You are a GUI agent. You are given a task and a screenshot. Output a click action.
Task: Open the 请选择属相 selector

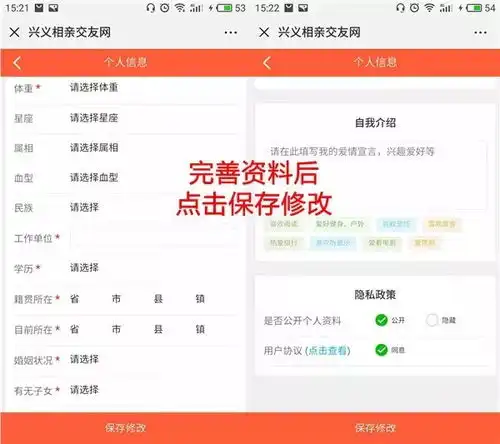coord(94,147)
